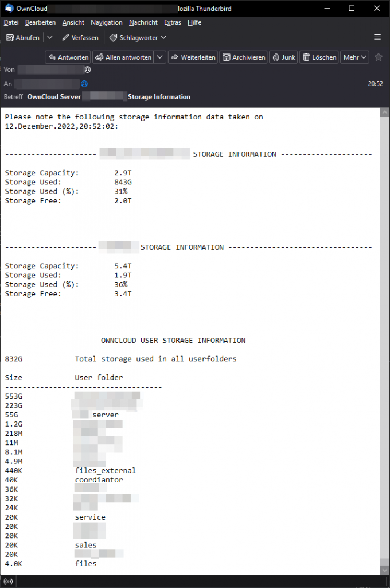Click the Schlagwörter tag icon
Image resolution: width=390 pixels, height=588 pixels.
tap(113, 37)
